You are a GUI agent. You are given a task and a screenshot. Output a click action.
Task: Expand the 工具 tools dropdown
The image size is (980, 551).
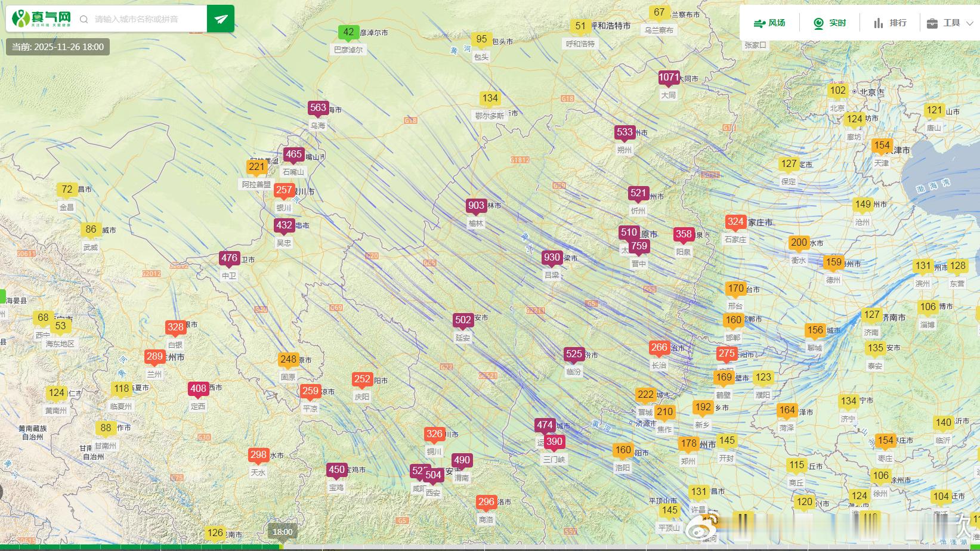coord(950,23)
